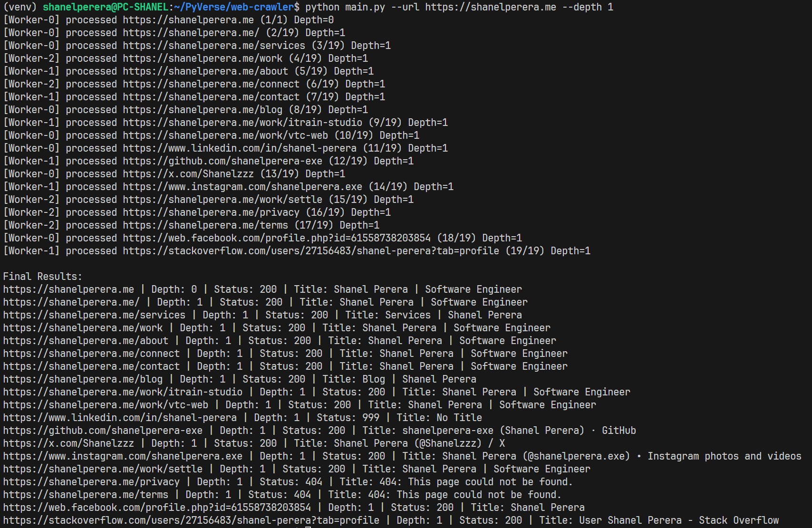Click the Instagram result URL in Final Results
The width and height of the screenshot is (812, 528).
pos(123,456)
